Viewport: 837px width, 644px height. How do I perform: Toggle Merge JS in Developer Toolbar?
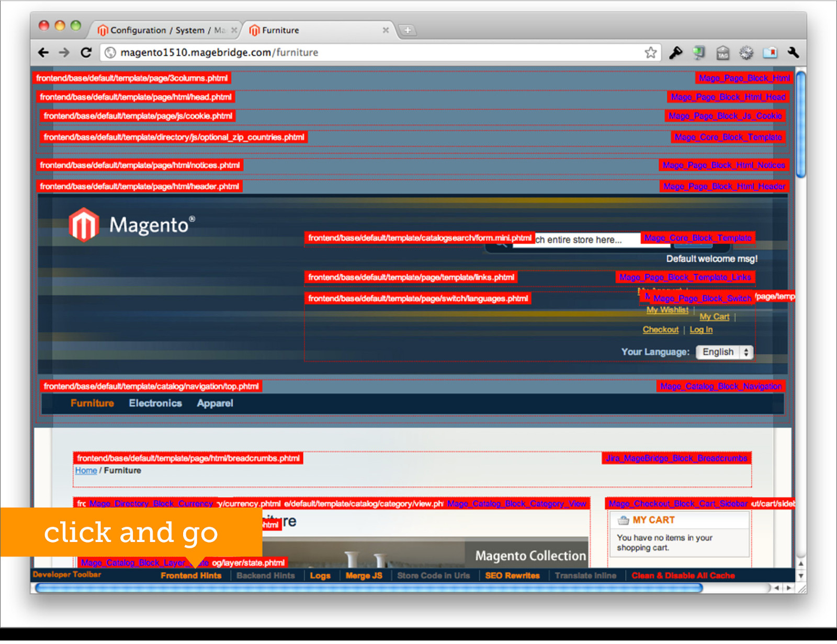pos(364,576)
